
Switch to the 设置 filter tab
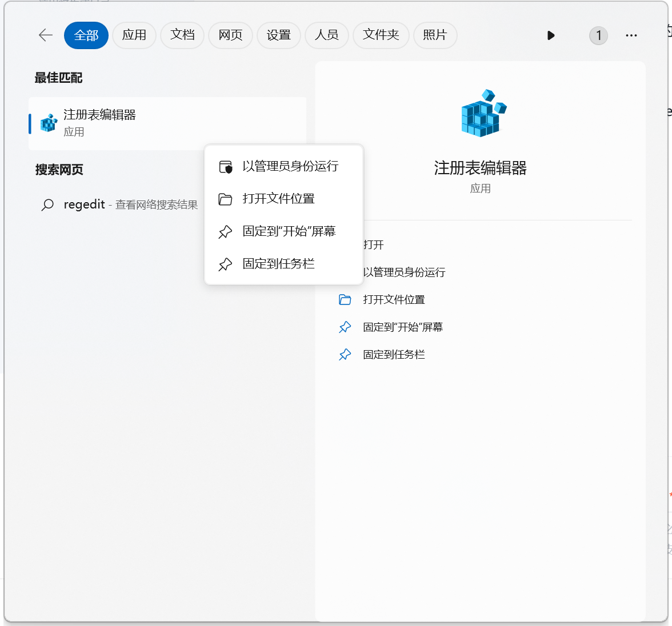click(x=279, y=35)
